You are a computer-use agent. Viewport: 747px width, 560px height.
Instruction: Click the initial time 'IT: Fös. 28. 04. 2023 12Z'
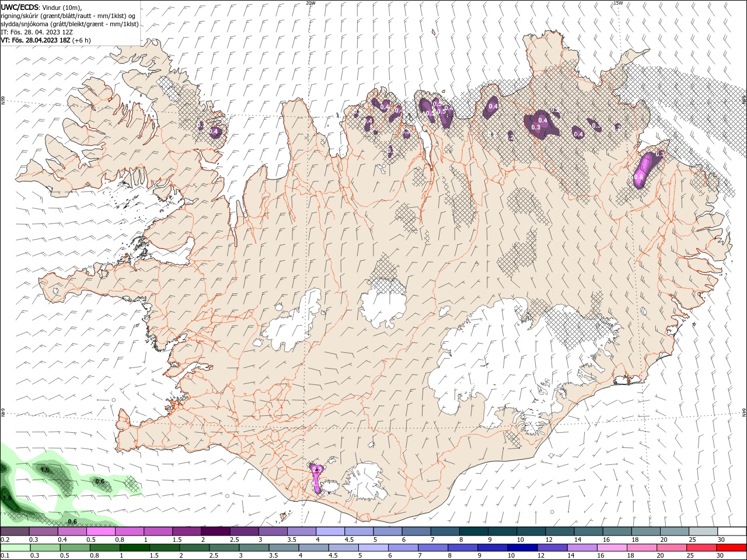37,32
